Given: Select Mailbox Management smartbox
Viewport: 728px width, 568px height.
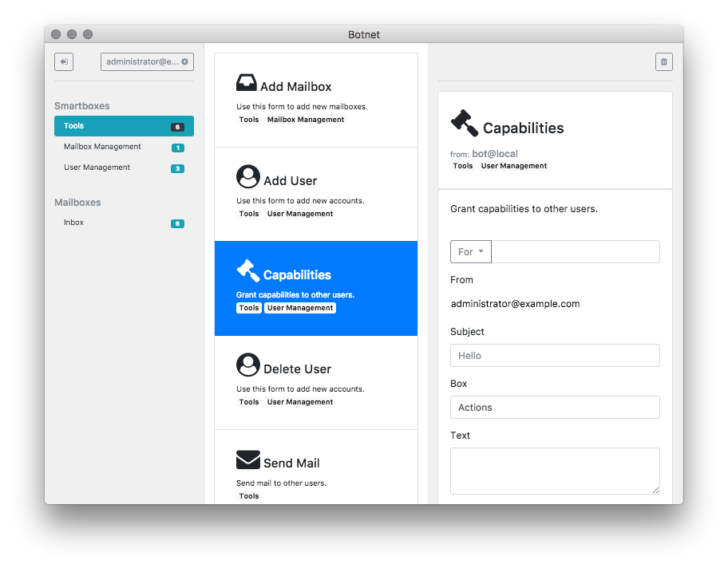Looking at the screenshot, I should coord(124,147).
